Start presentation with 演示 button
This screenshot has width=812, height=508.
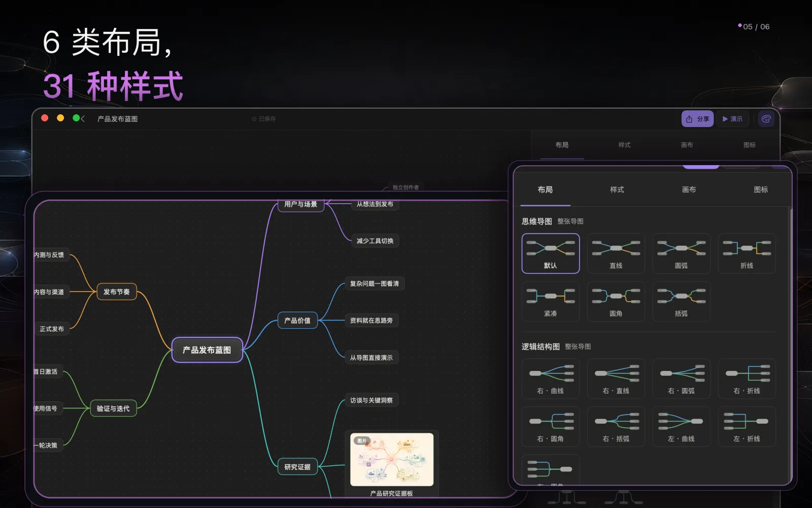[x=732, y=119]
